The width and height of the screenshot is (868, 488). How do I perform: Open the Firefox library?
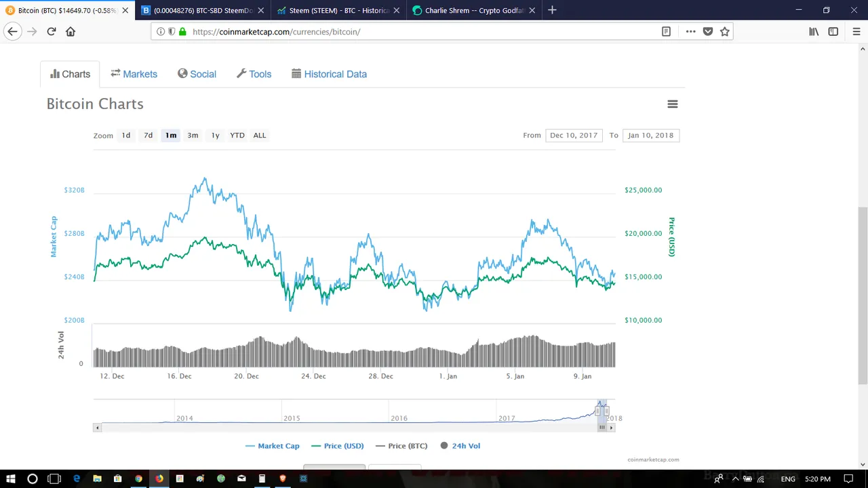(814, 31)
